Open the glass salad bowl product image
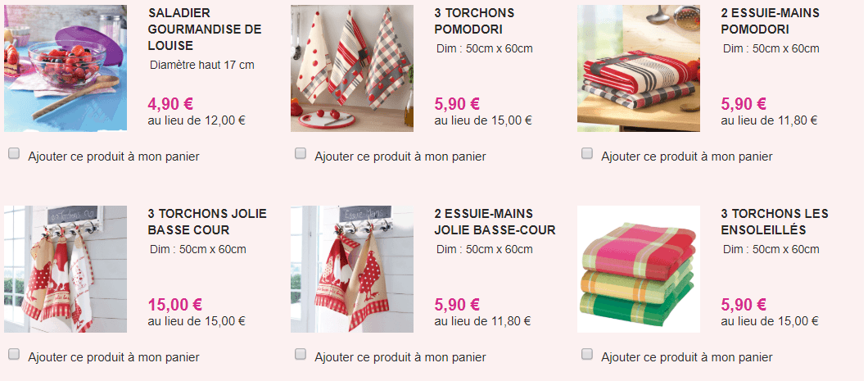This screenshot has width=868, height=381. [66, 68]
